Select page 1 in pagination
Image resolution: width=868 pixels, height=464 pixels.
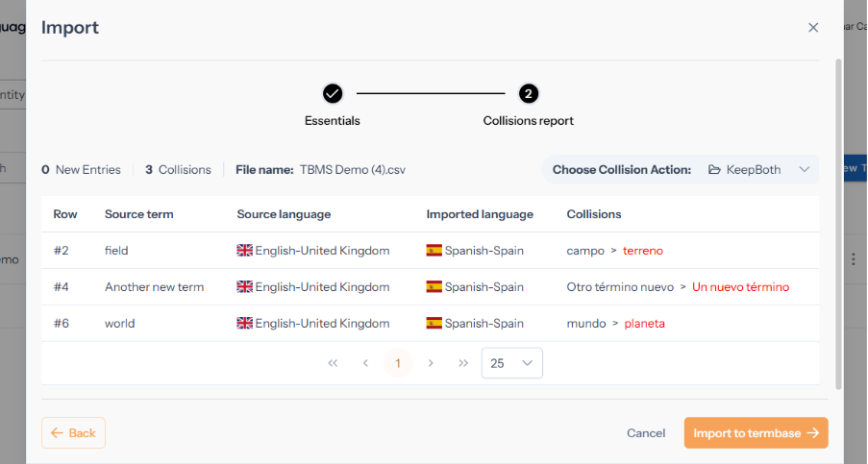pos(398,363)
